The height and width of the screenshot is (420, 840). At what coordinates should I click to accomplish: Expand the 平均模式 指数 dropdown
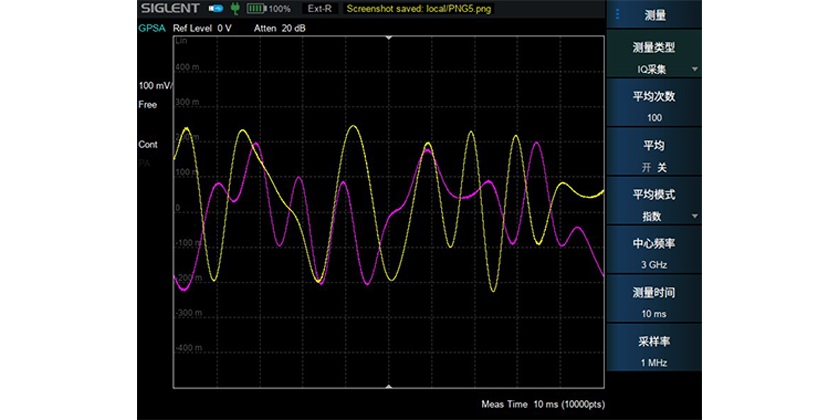tap(654, 205)
